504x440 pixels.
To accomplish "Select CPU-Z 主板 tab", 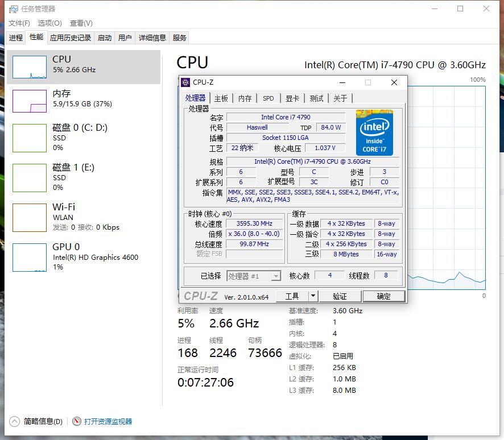I will tap(221, 98).
